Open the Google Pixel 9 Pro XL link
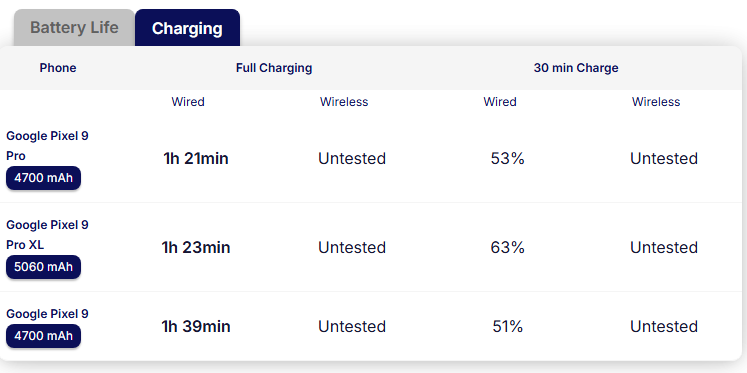Screen dimensions: 747x373 [x=47, y=234]
